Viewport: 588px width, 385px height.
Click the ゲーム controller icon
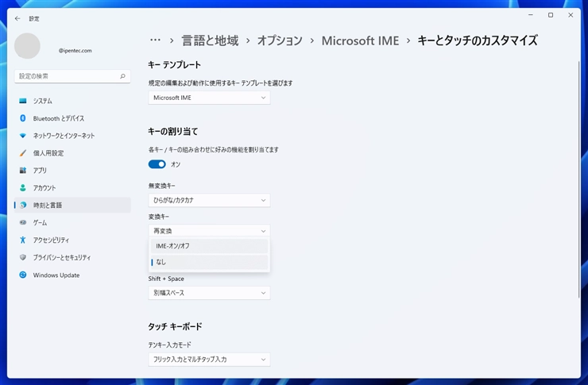coord(23,222)
